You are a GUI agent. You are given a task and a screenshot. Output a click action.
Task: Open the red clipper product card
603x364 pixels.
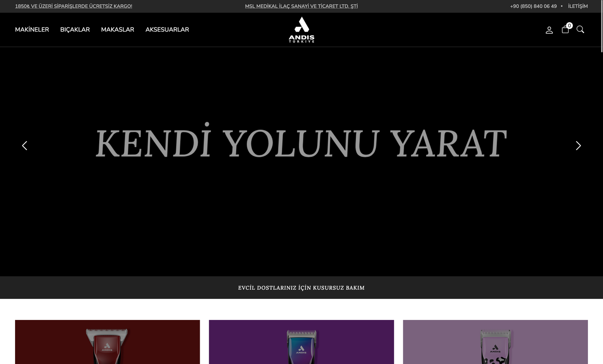pos(107,342)
